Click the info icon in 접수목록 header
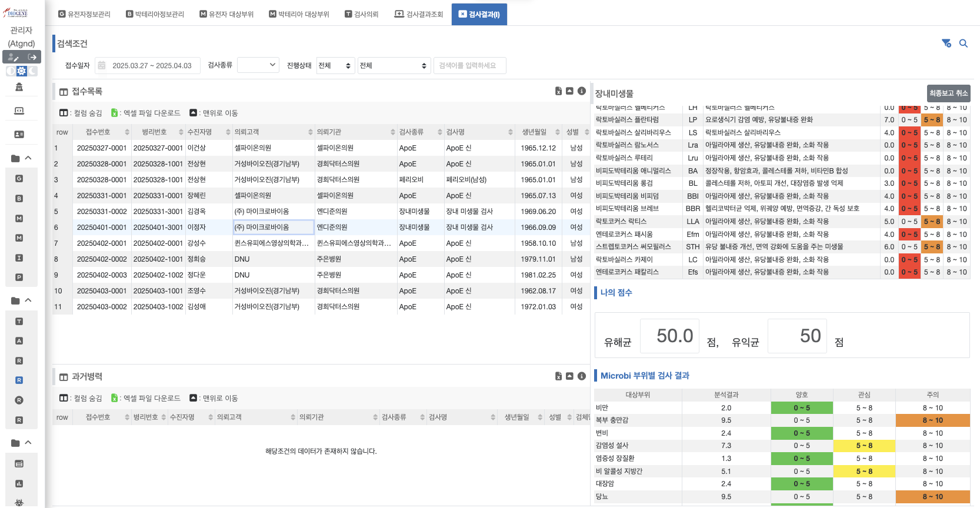Viewport: 980px width, 508px height. coord(581,91)
